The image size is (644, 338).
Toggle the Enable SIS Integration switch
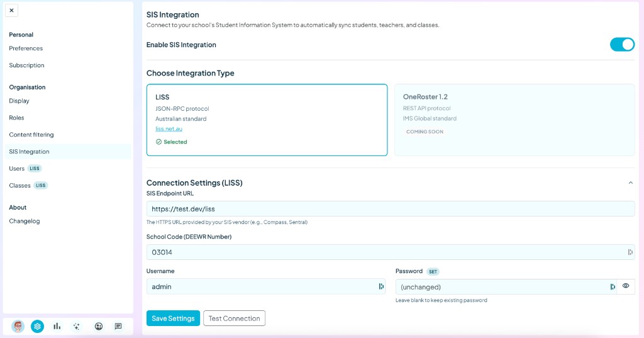click(x=622, y=45)
